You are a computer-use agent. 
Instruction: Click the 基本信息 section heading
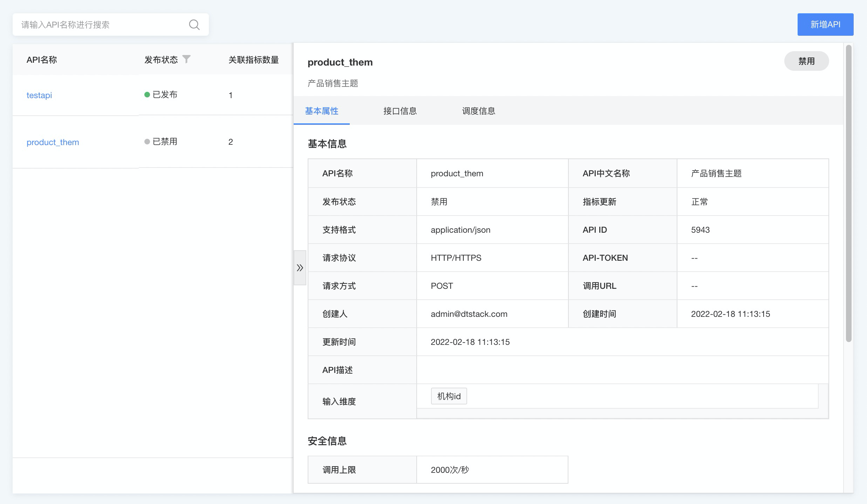(327, 144)
